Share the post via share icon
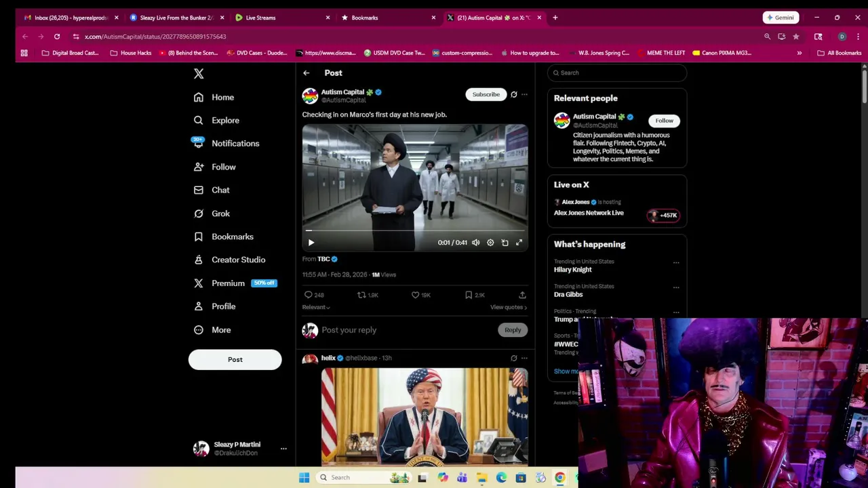Viewport: 868px width, 488px height. [x=522, y=295]
